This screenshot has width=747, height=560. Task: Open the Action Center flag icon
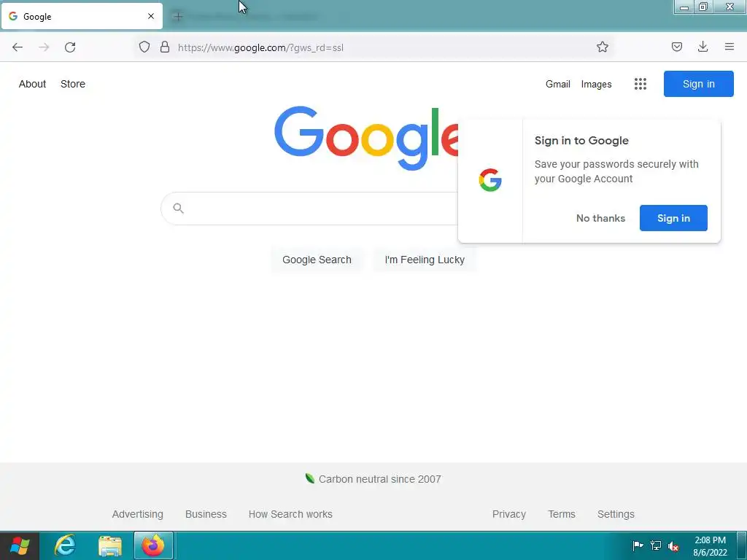point(638,545)
